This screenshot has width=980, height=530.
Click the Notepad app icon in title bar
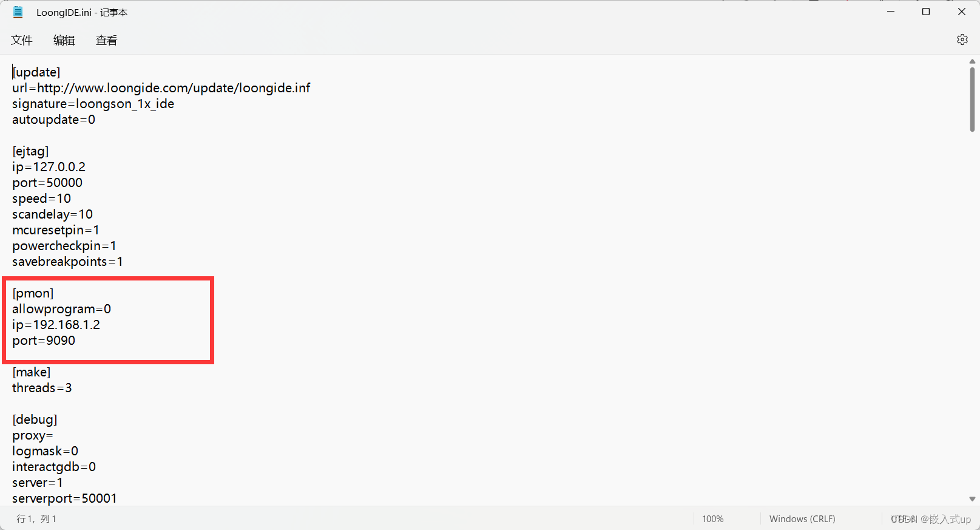pos(18,12)
